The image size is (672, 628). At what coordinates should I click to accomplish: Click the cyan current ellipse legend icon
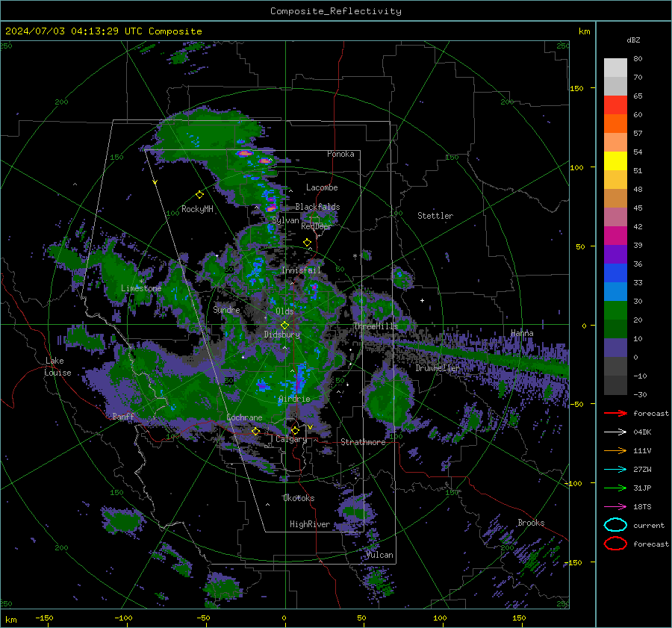pyautogui.click(x=615, y=525)
